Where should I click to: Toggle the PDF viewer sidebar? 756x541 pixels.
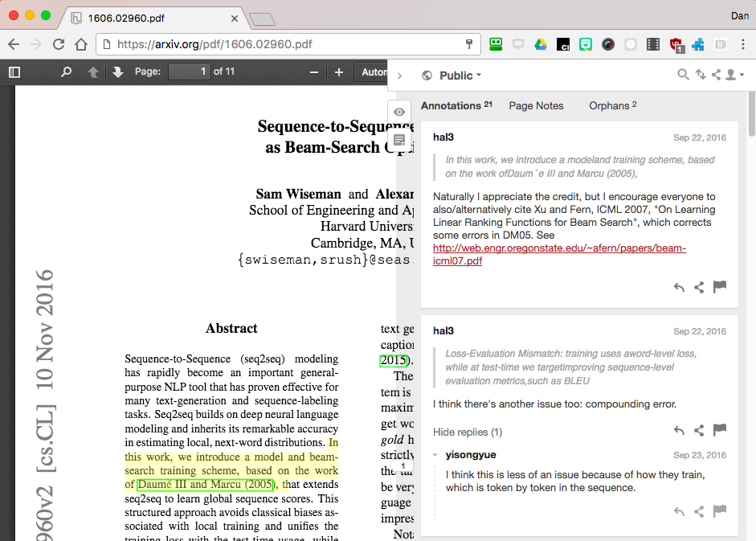(14, 72)
